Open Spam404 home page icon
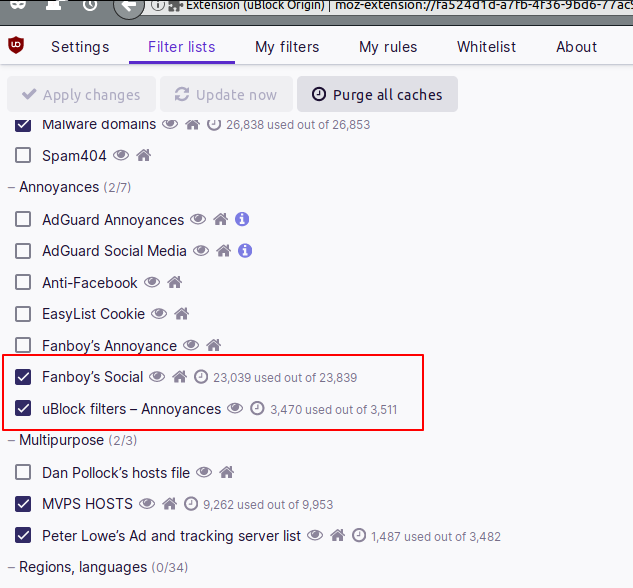The height and width of the screenshot is (588, 633). click(x=143, y=155)
